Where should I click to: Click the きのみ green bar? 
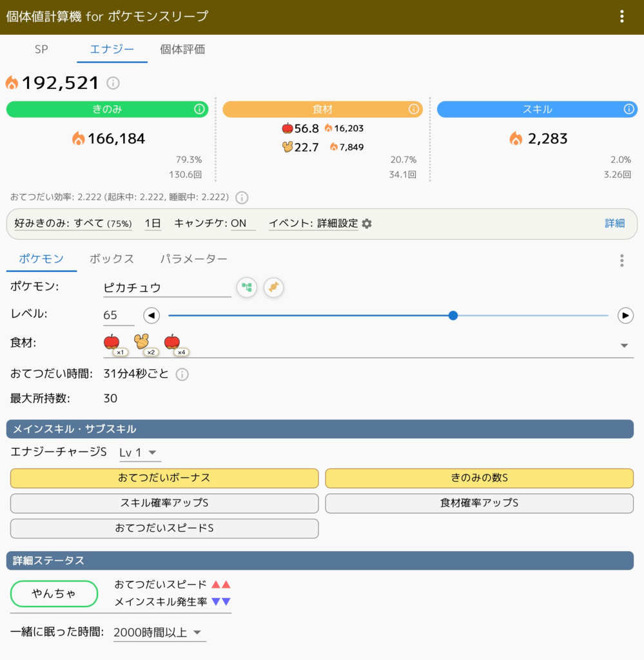point(107,110)
